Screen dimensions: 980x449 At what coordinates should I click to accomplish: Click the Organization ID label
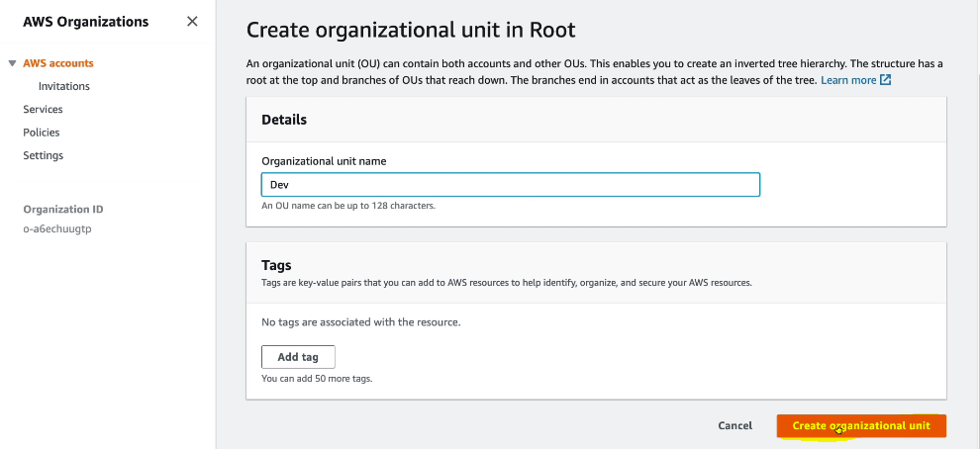coord(63,210)
